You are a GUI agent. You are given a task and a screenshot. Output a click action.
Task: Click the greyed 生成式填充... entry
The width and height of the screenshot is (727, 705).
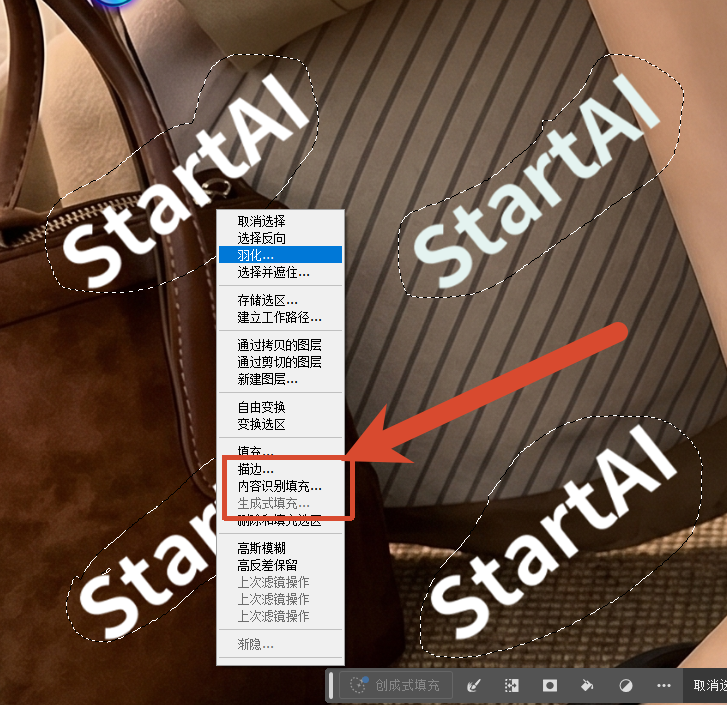(x=280, y=503)
